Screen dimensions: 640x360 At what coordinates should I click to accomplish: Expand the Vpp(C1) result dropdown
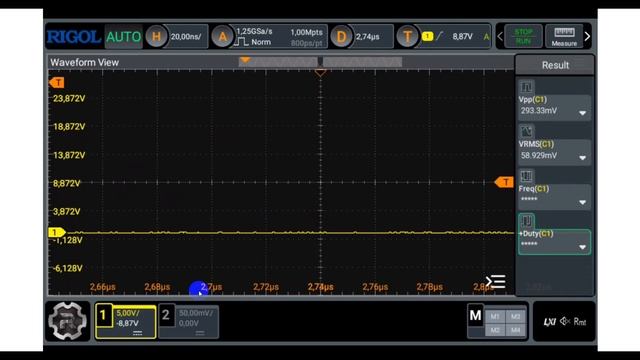(x=582, y=113)
